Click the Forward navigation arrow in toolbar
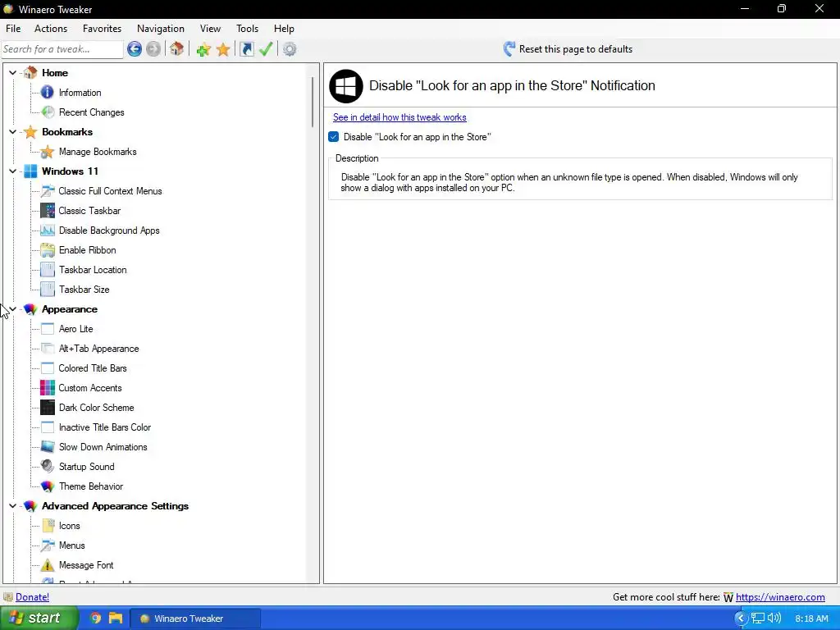The height and width of the screenshot is (630, 840). (153, 49)
